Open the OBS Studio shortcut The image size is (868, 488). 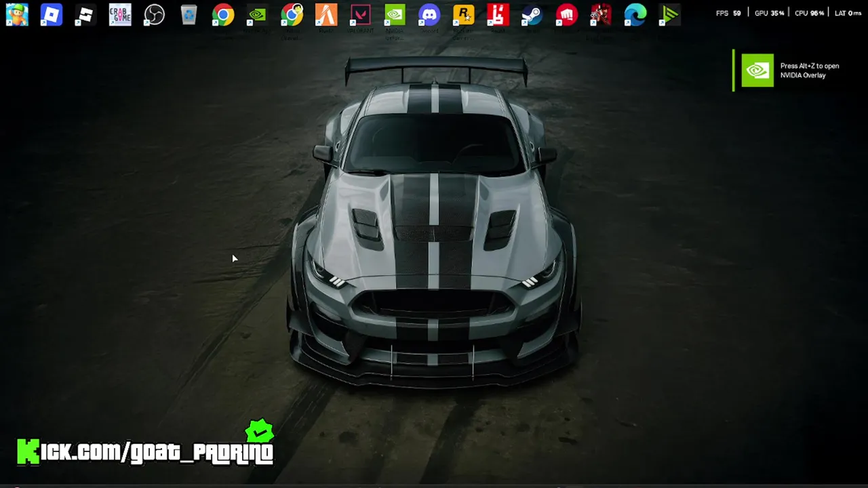pos(155,14)
